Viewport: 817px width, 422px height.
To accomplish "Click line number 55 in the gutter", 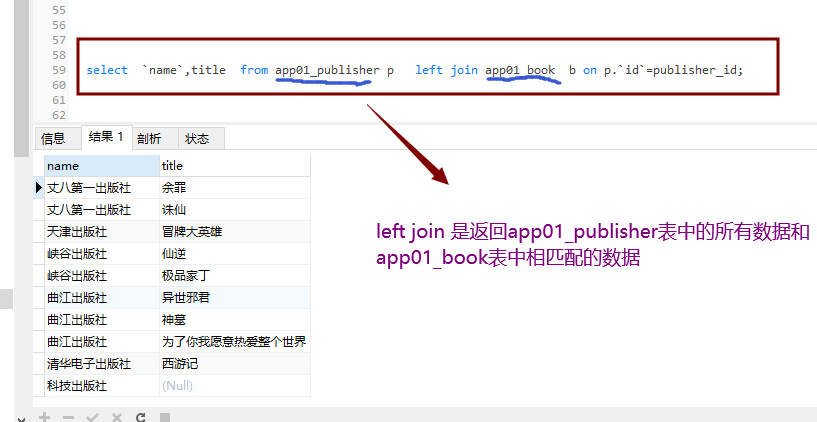I will 59,10.
